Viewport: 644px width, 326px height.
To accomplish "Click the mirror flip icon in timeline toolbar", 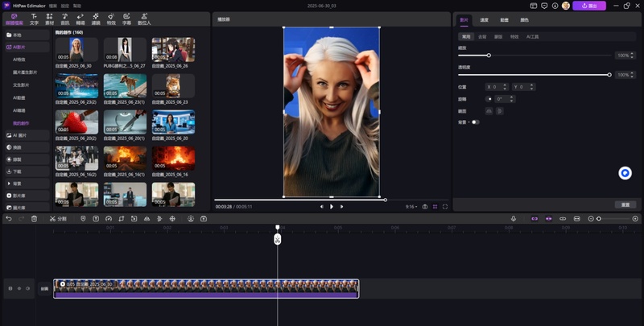I will coord(147,219).
